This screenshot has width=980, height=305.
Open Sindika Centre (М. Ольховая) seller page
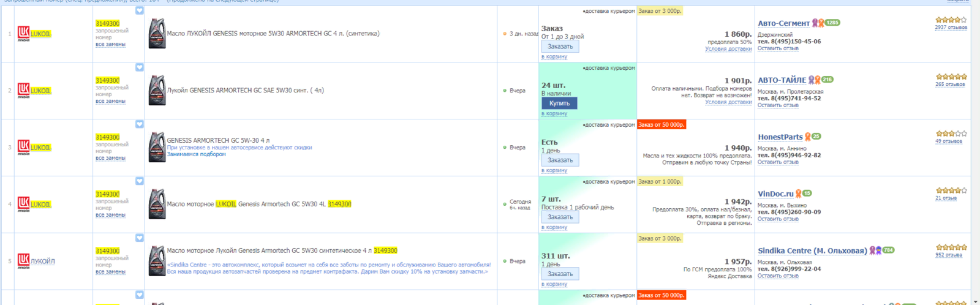(x=812, y=251)
